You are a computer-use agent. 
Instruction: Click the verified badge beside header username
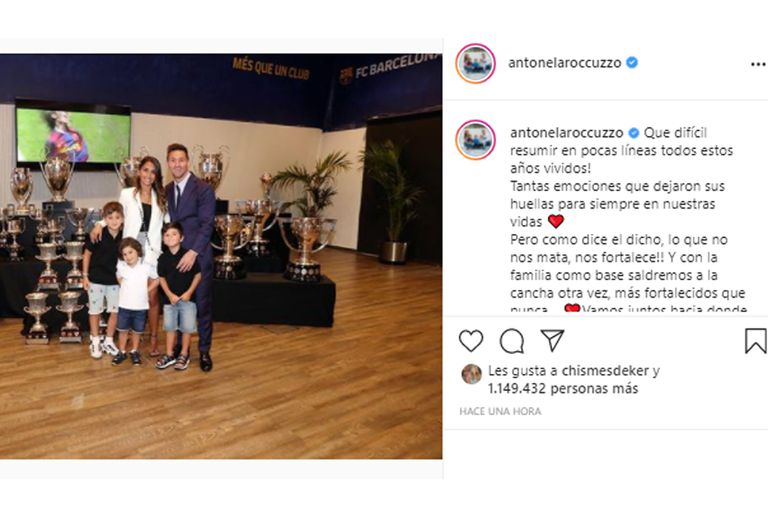(x=632, y=62)
